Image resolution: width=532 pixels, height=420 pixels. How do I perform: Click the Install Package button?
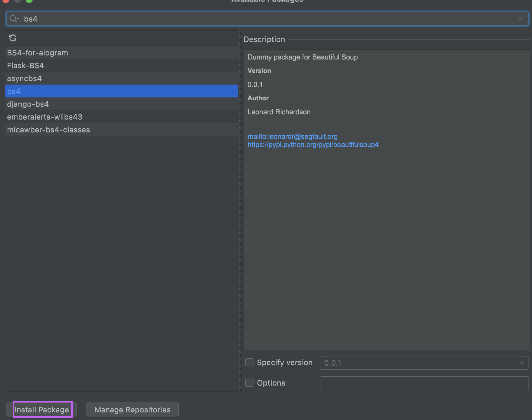[x=42, y=409]
